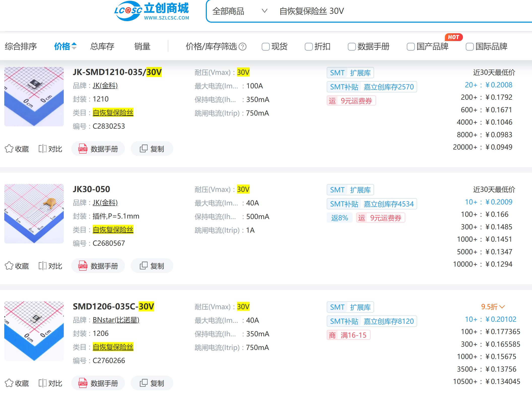Sort results by 销量
The image size is (532, 394).
(142, 47)
